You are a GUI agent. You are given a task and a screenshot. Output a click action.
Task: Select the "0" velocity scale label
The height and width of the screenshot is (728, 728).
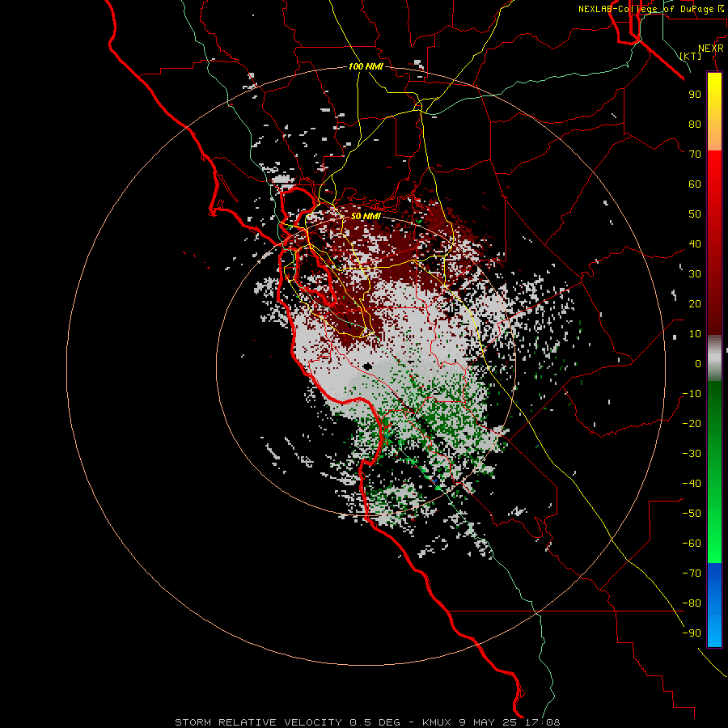tap(698, 364)
